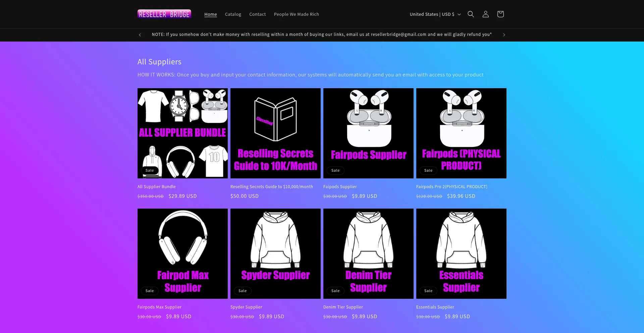Screen dimensions: 644x333
Task: Select the Home navigation item
Action: pos(210,14)
